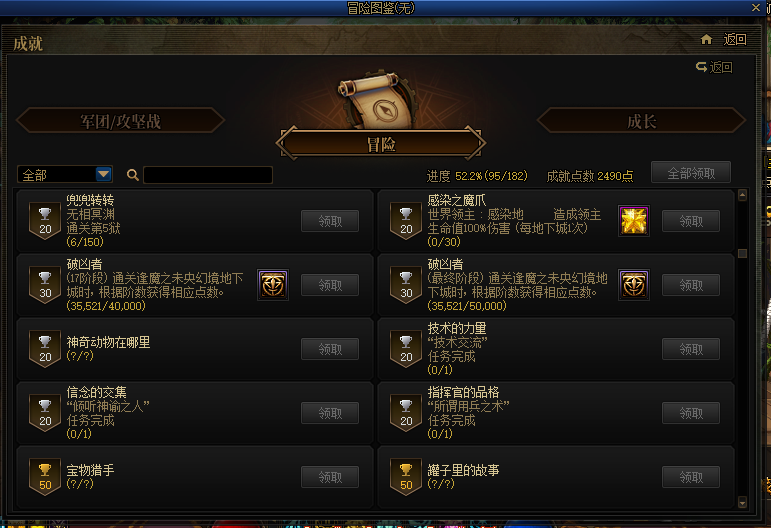Click the golden star reward icon for 感染之魔爪
This screenshot has width=771, height=528.
634,221
